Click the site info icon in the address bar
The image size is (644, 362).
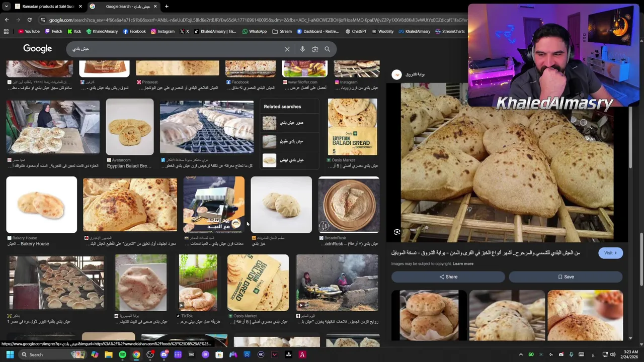tap(42, 20)
